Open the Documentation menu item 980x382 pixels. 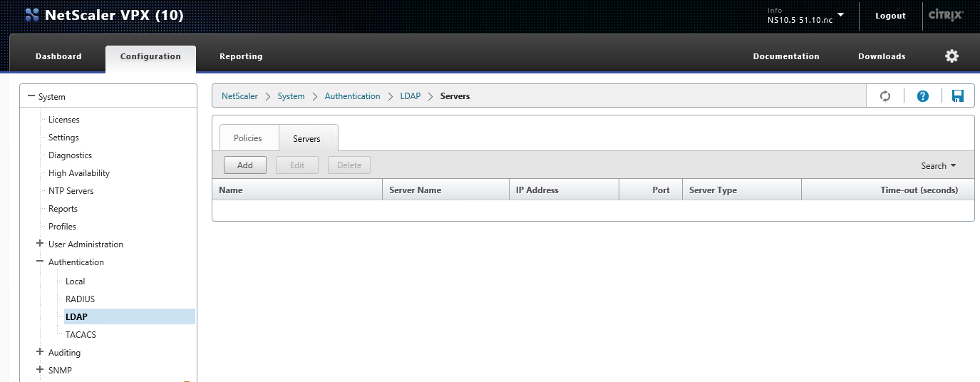786,56
